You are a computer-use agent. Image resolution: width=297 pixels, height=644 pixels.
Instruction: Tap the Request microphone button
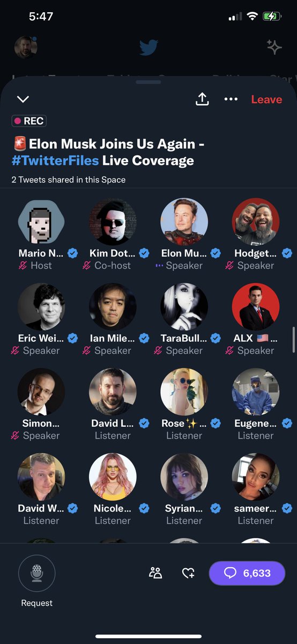coord(37,573)
